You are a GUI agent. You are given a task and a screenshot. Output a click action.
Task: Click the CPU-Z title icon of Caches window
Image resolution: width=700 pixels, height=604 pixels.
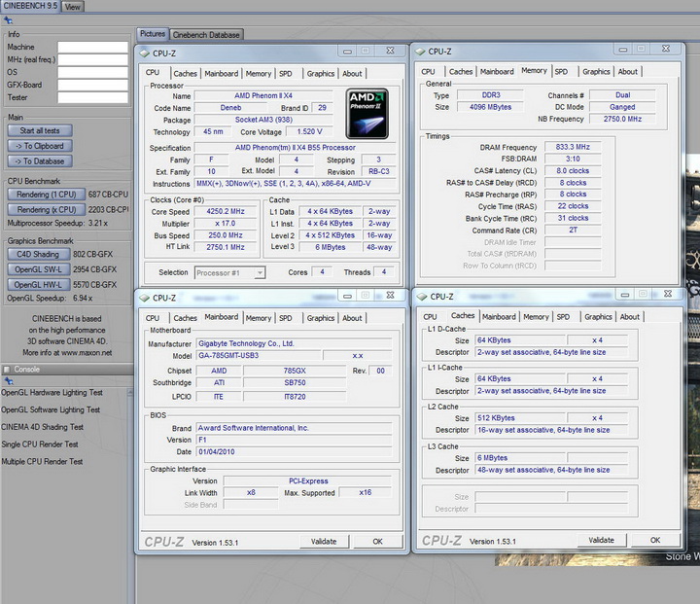[421, 297]
